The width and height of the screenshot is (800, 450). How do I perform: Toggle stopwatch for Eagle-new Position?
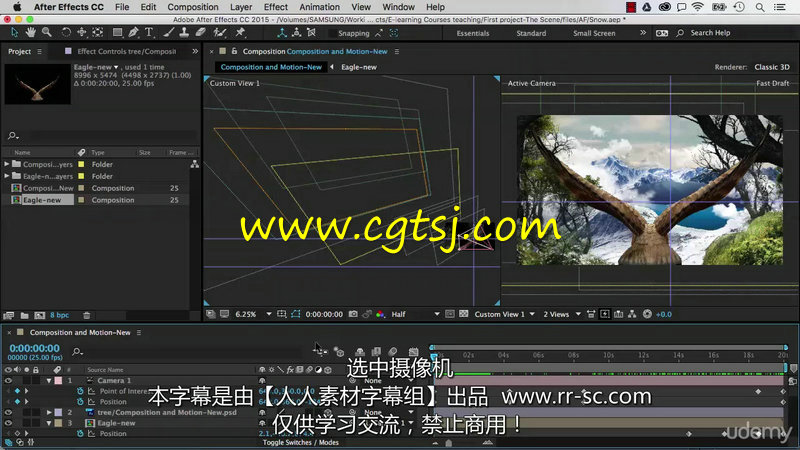(80, 433)
